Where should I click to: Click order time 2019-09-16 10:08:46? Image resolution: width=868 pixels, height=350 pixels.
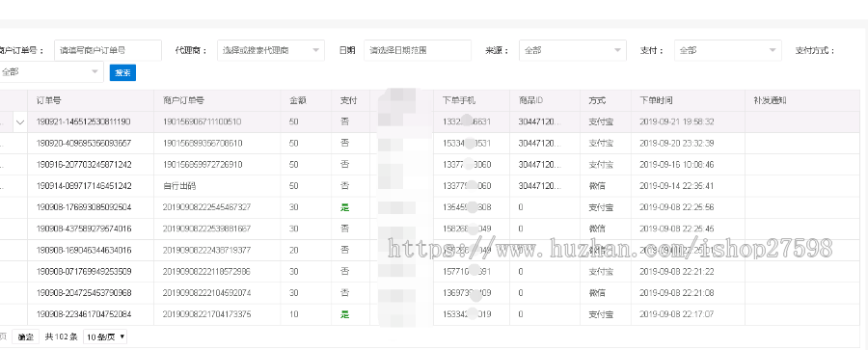[x=676, y=165]
